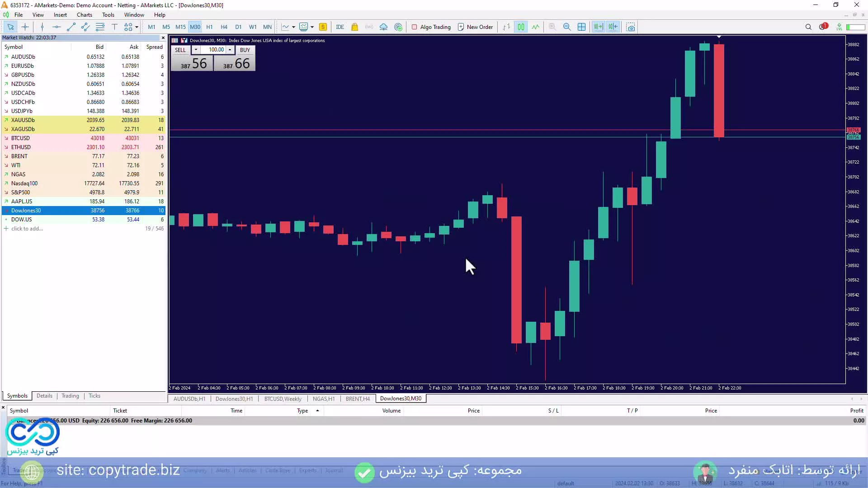Click the Symbol column header in Market Watch
The width and height of the screenshot is (868, 488).
(14, 47)
